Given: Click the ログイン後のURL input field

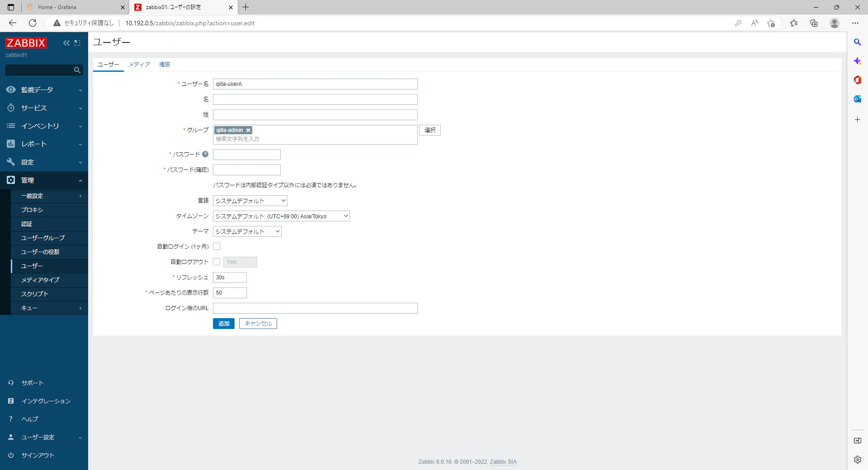Looking at the screenshot, I should pos(315,308).
